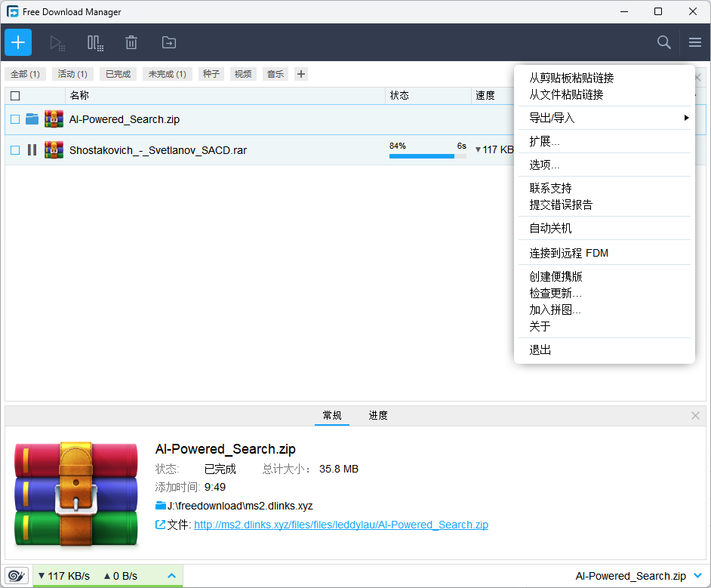This screenshot has width=711, height=588.
Task: Click the AI-Powered_Search.zip label in status bar
Action: click(x=630, y=576)
